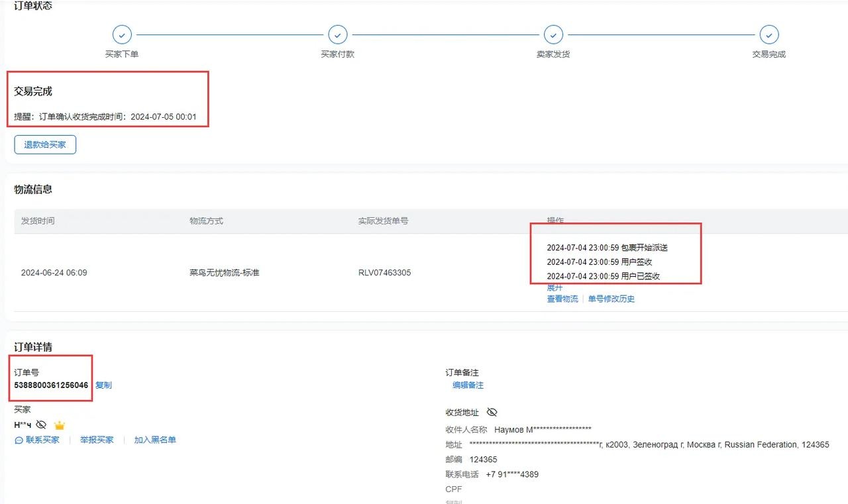Click the 包裹开始派送 log entry
The image size is (848, 504).
click(608, 248)
